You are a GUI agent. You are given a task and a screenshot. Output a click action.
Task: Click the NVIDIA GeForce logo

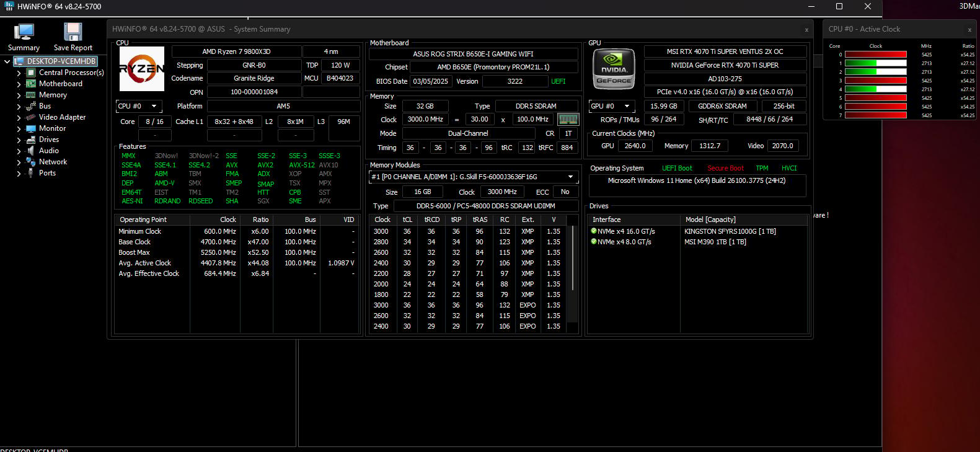pyautogui.click(x=614, y=69)
